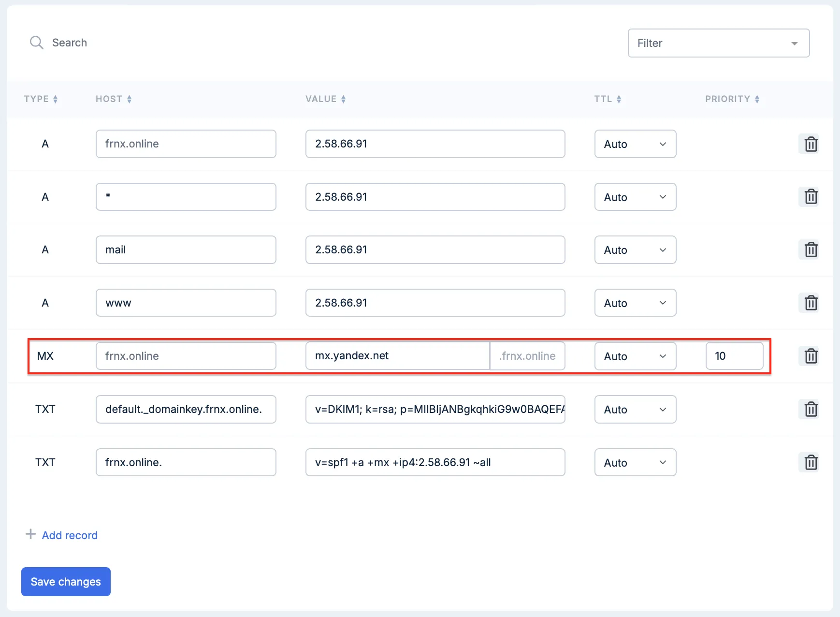
Task: Sort by the Value column header
Action: pos(325,99)
